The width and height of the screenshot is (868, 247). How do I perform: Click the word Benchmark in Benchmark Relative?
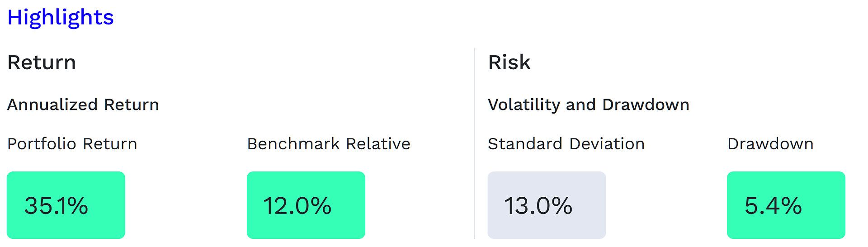click(x=293, y=144)
